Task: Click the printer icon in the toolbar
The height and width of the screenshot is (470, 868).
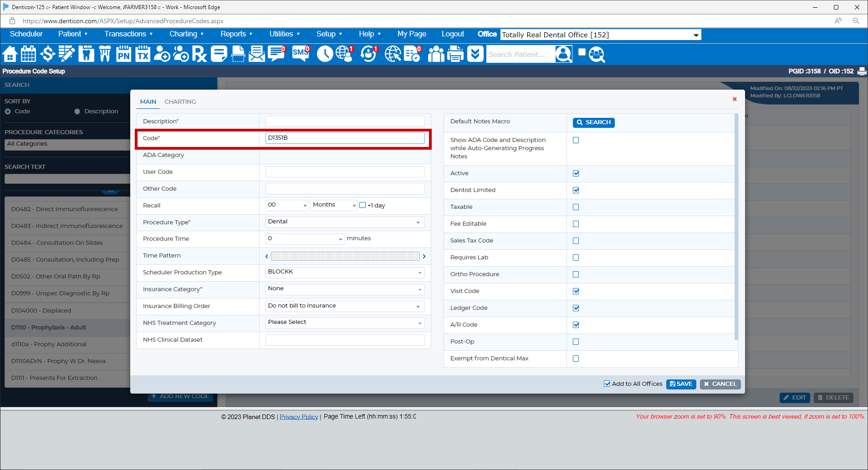Action: 455,54
